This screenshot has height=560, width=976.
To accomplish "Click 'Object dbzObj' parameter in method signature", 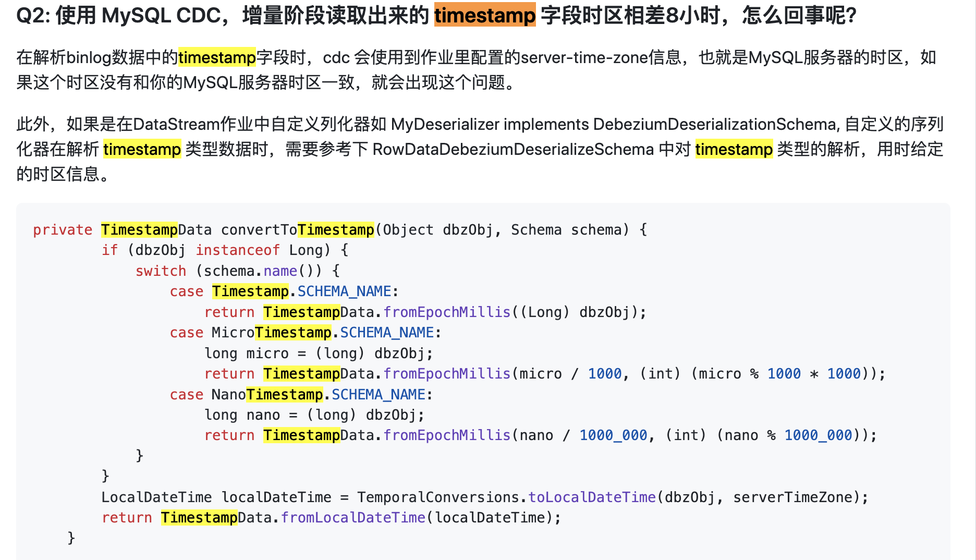I will click(x=437, y=230).
